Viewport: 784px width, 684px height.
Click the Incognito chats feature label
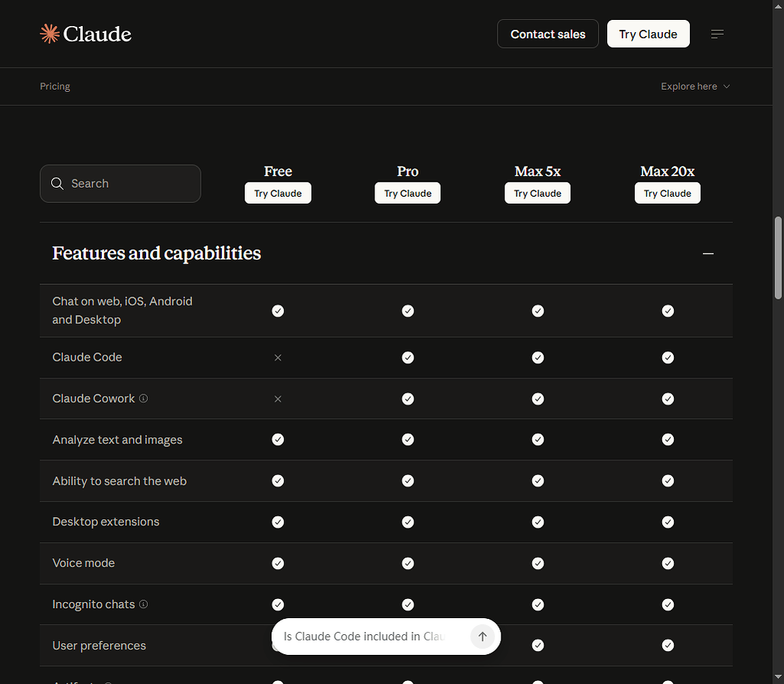[x=93, y=604]
